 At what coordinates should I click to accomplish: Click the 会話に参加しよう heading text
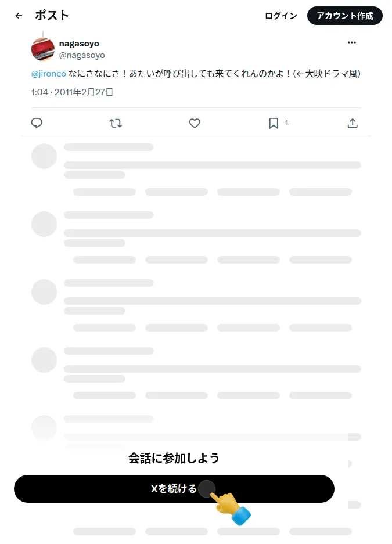(174, 458)
